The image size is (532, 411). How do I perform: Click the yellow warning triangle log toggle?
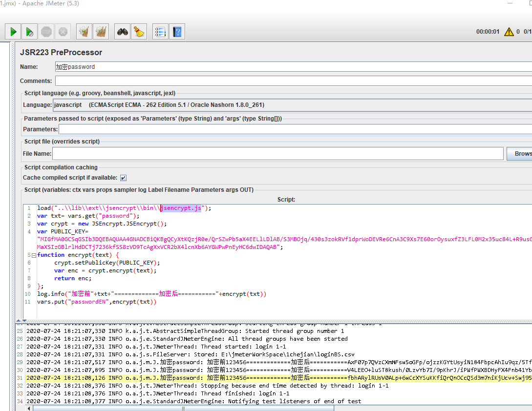tap(509, 32)
